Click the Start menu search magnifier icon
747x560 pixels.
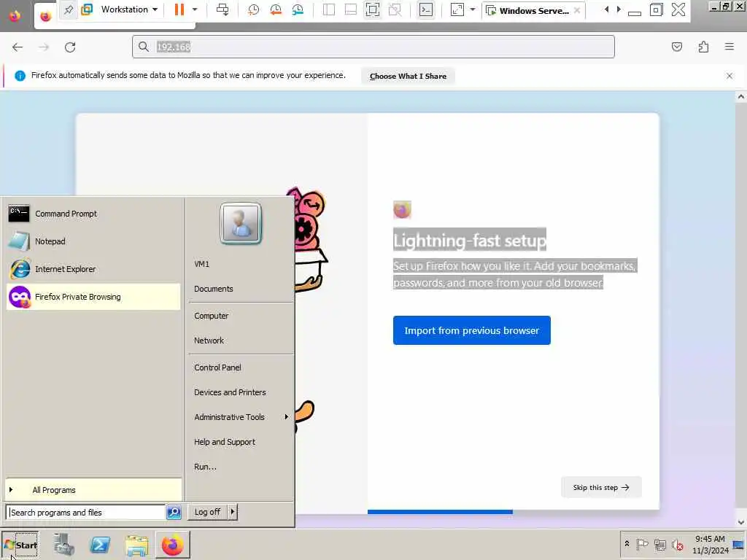point(174,513)
